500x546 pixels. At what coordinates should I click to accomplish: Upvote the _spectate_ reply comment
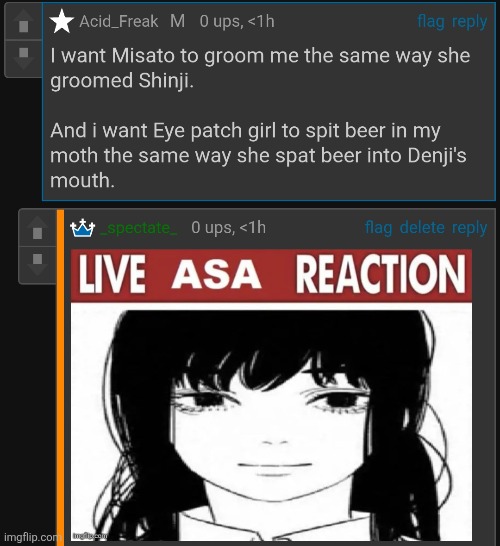click(x=37, y=229)
